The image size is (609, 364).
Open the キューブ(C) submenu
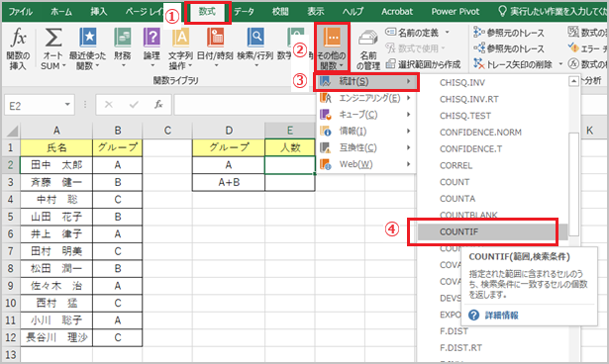pyautogui.click(x=365, y=115)
